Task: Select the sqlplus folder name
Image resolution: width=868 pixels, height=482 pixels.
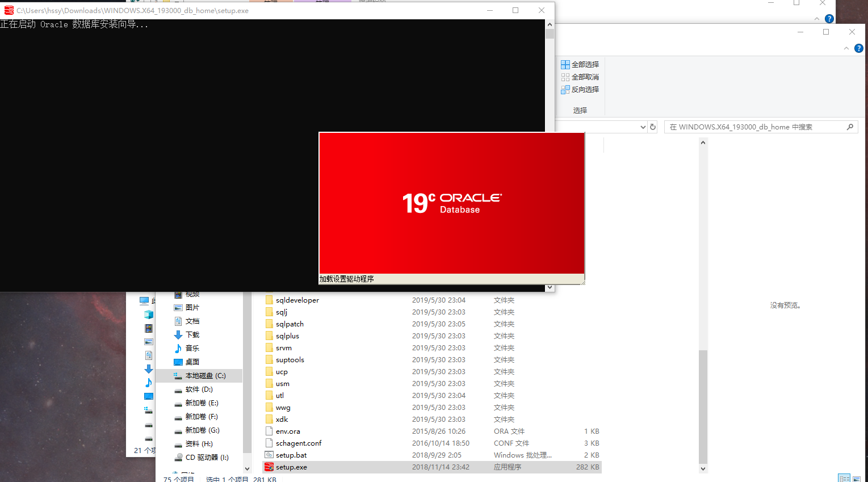Action: tap(287, 336)
